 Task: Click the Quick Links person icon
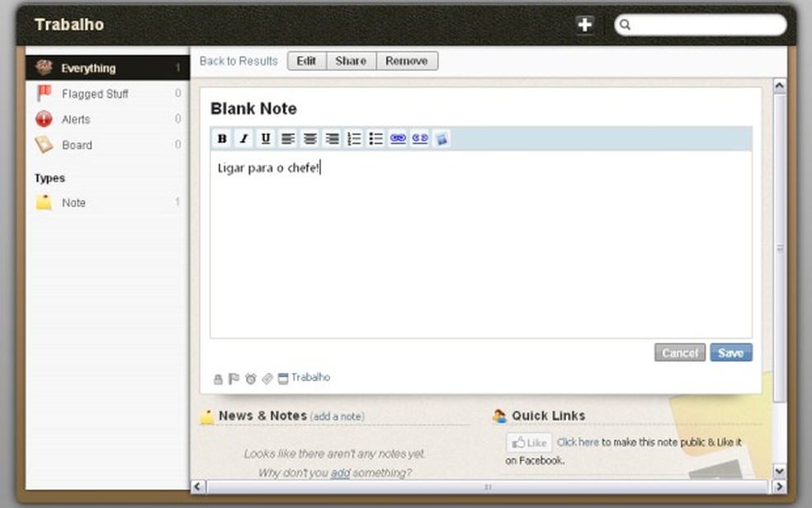(499, 416)
